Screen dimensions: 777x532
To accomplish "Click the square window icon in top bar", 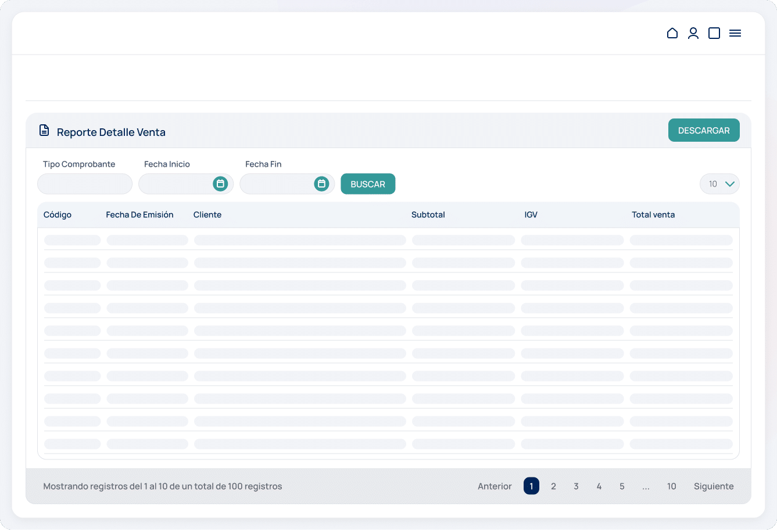I will click(714, 33).
